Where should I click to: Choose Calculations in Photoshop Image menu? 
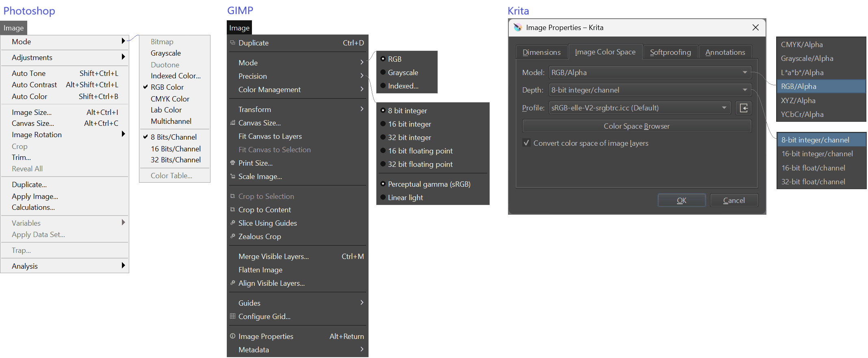[x=65, y=207]
